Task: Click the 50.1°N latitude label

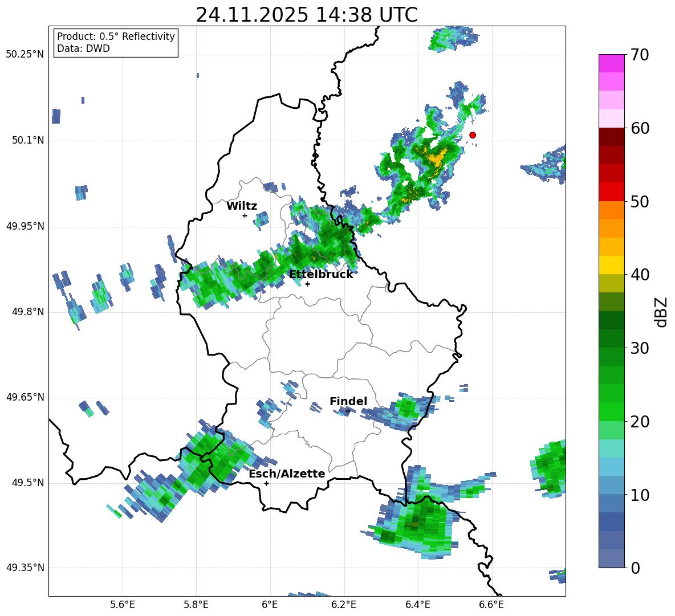Action: [x=28, y=141]
